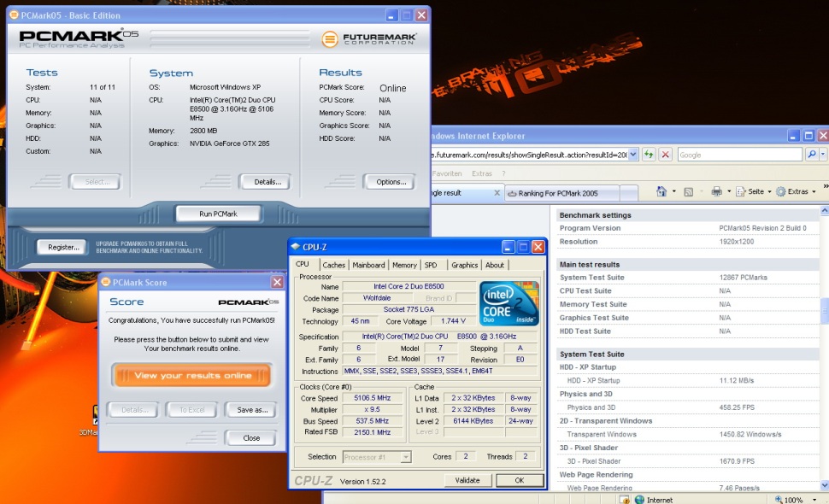Click the CPU-Z title bar icon
The width and height of the screenshot is (829, 504).
pyautogui.click(x=296, y=247)
